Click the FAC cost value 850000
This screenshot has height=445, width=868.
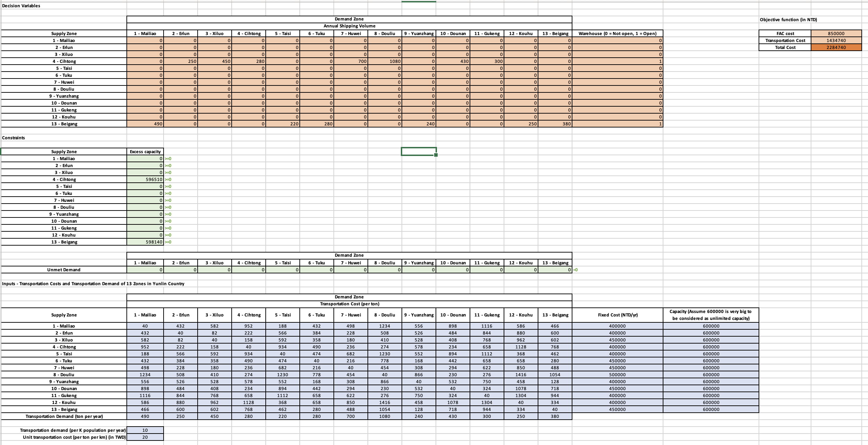tap(836, 34)
